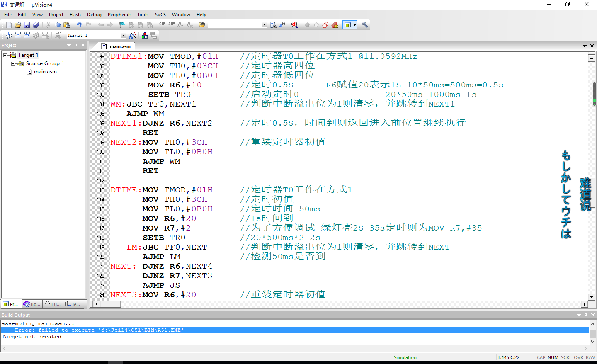
Task: Click inside the find text input box
Action: (x=234, y=25)
